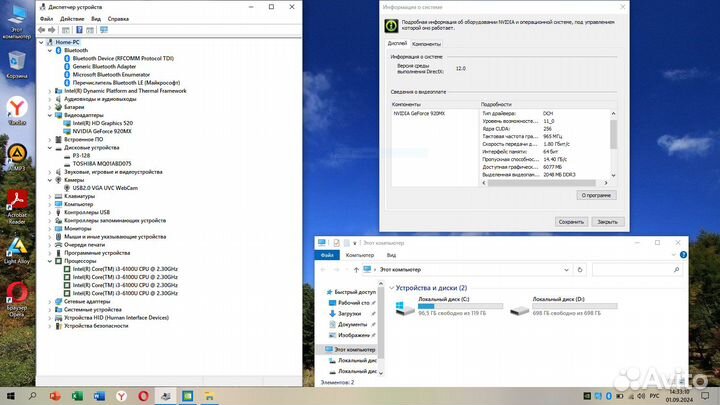Switch to the Дисплей tab in NVIDIA dialog
The image size is (720, 405).
[x=397, y=43]
